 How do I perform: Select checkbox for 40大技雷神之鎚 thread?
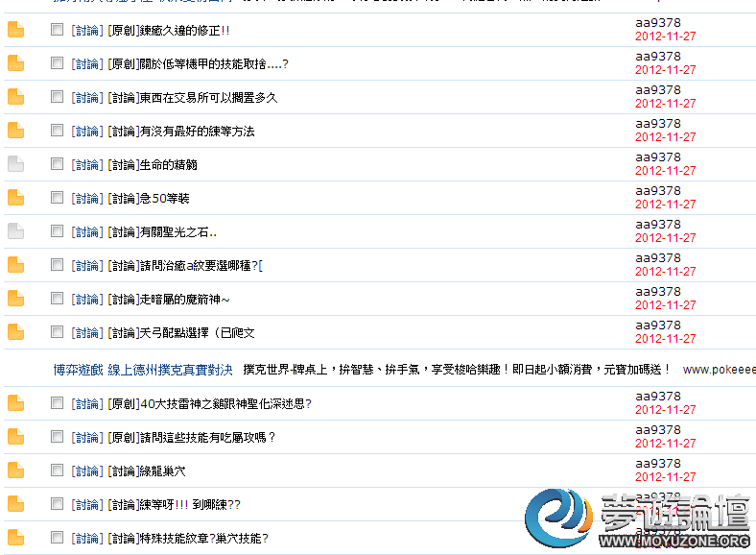[x=57, y=402]
